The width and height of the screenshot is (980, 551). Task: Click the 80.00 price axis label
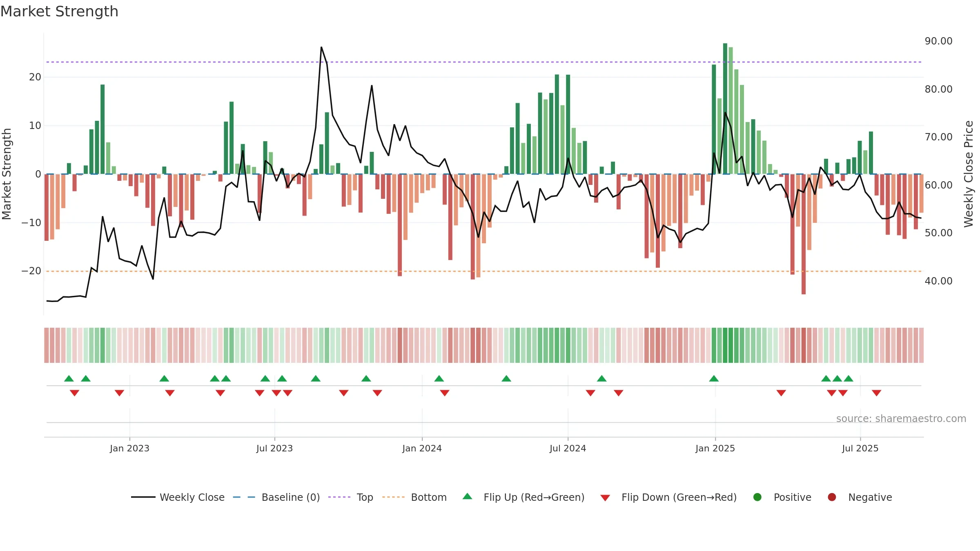click(938, 89)
